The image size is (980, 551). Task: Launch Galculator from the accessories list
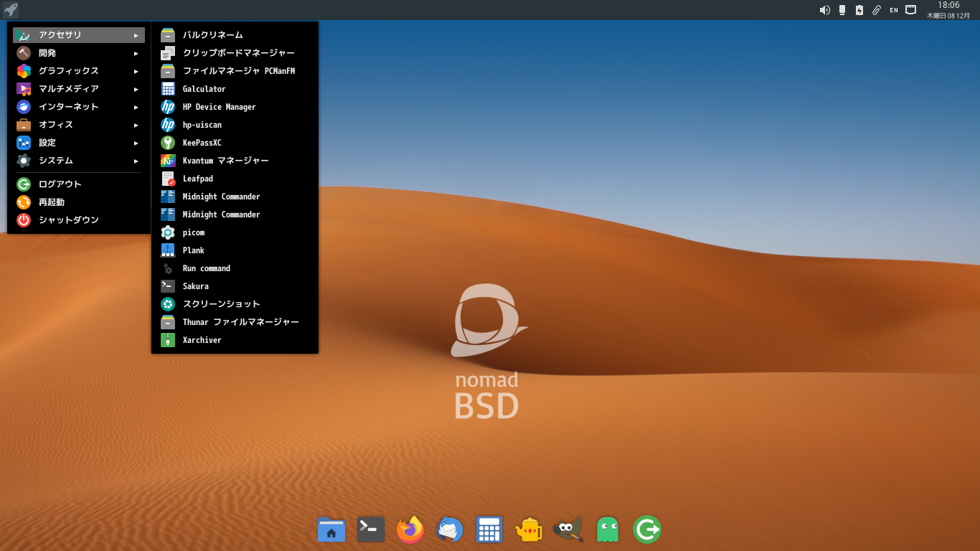click(x=235, y=89)
